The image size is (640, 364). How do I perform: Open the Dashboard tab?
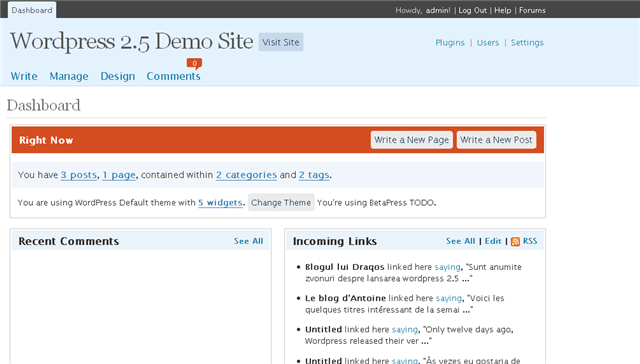(32, 10)
